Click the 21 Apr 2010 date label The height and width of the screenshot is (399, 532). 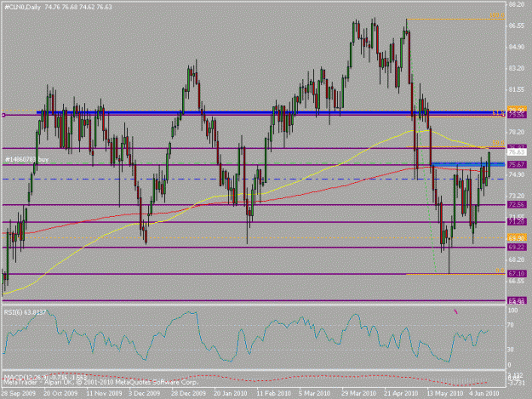(x=401, y=393)
